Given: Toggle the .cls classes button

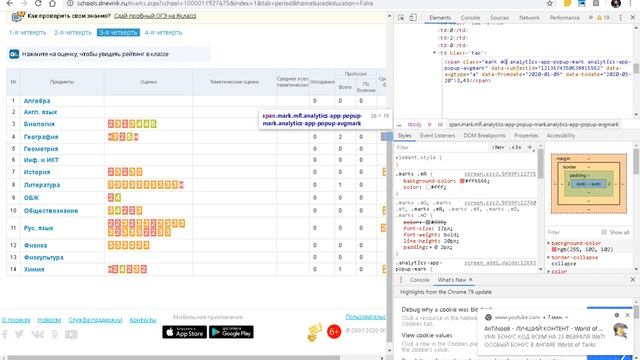Looking at the screenshot, I should (x=516, y=147).
